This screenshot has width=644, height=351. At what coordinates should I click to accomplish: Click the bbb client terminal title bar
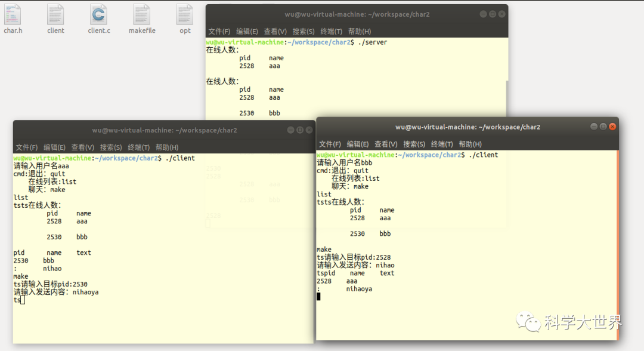(x=467, y=127)
